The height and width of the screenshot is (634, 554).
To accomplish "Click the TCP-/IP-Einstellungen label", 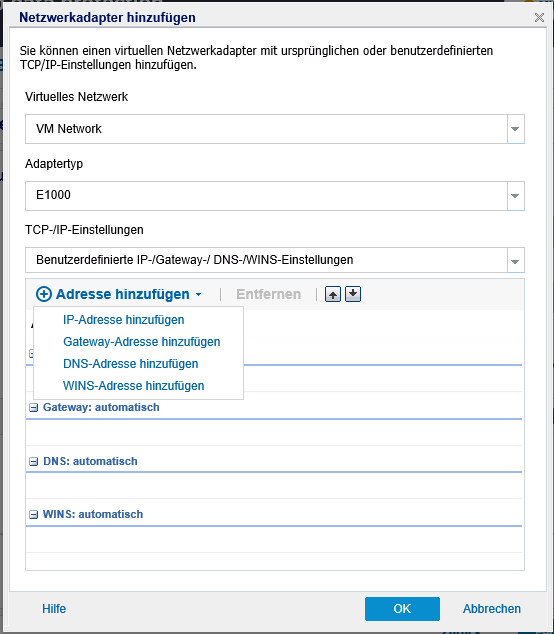I will 84,230.
